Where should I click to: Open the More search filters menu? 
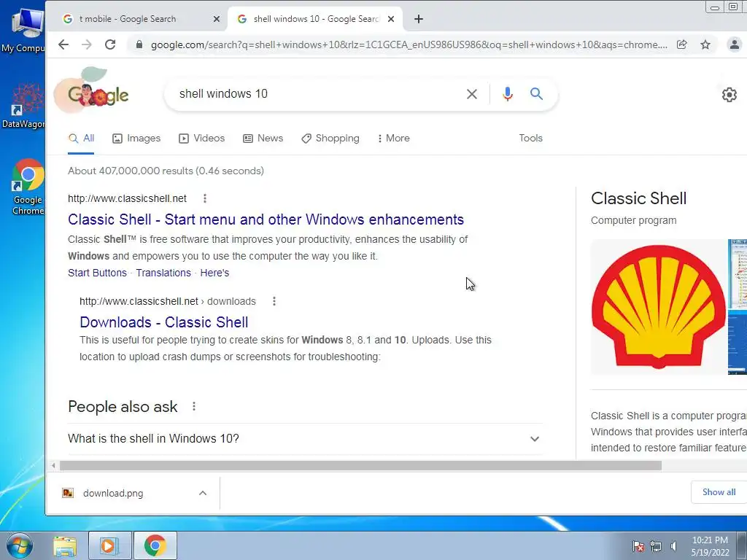point(393,138)
